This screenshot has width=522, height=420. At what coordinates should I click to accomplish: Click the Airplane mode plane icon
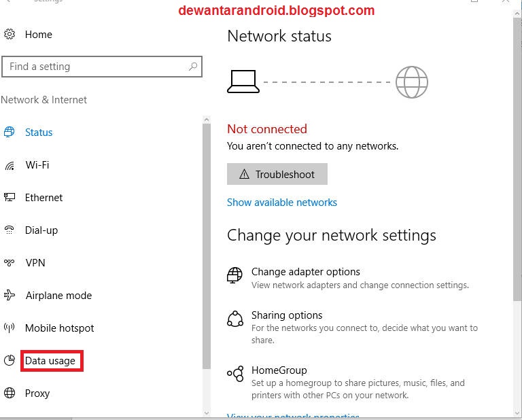(x=10, y=295)
